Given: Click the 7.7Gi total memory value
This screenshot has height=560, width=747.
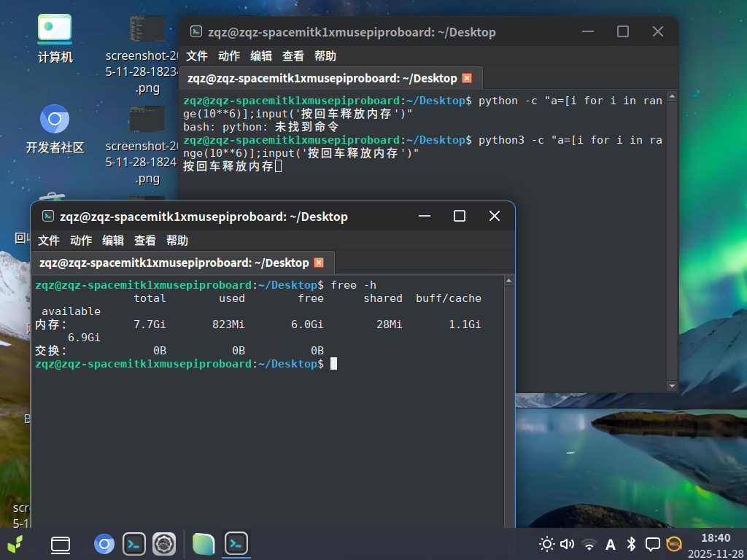Looking at the screenshot, I should [150, 324].
